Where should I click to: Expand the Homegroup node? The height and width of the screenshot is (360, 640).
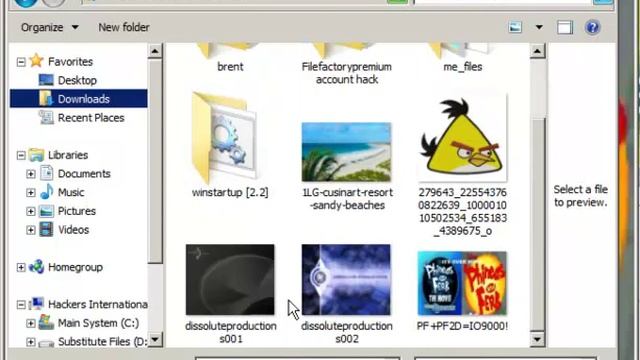[21, 268]
